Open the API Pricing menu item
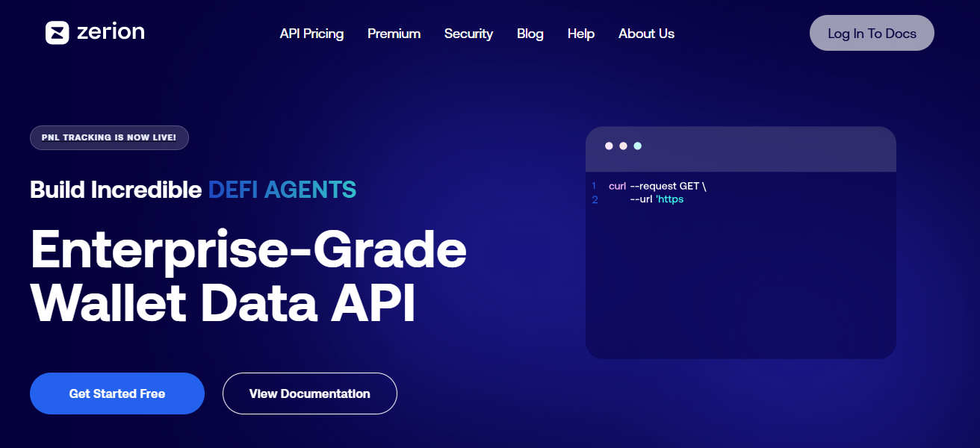The height and width of the screenshot is (448, 980). click(311, 34)
